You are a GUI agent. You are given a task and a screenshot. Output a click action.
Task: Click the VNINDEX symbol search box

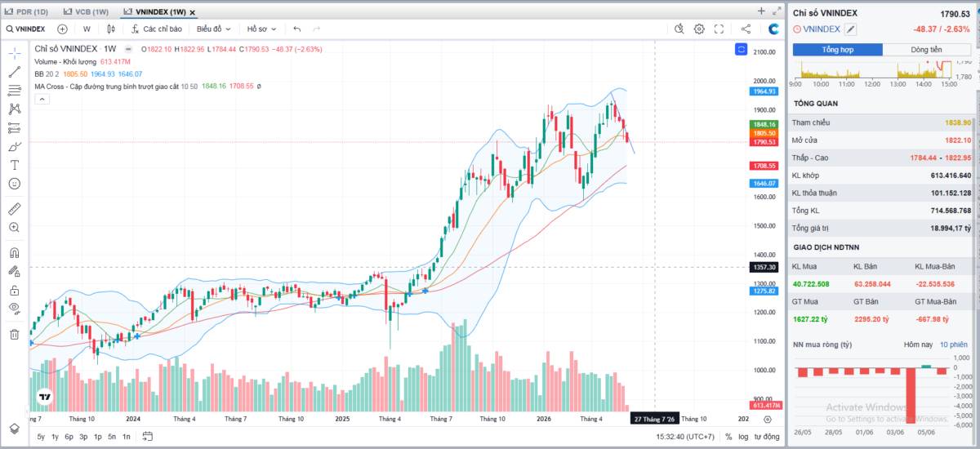[25, 29]
